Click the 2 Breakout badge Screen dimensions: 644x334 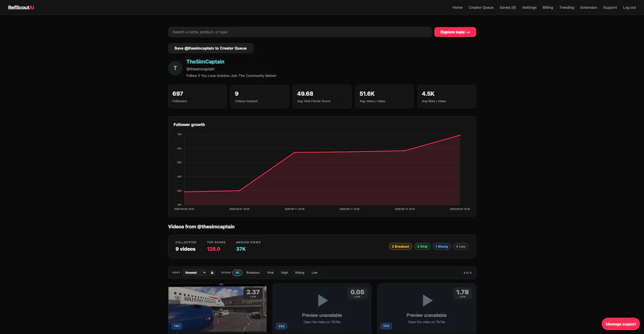(x=400, y=247)
